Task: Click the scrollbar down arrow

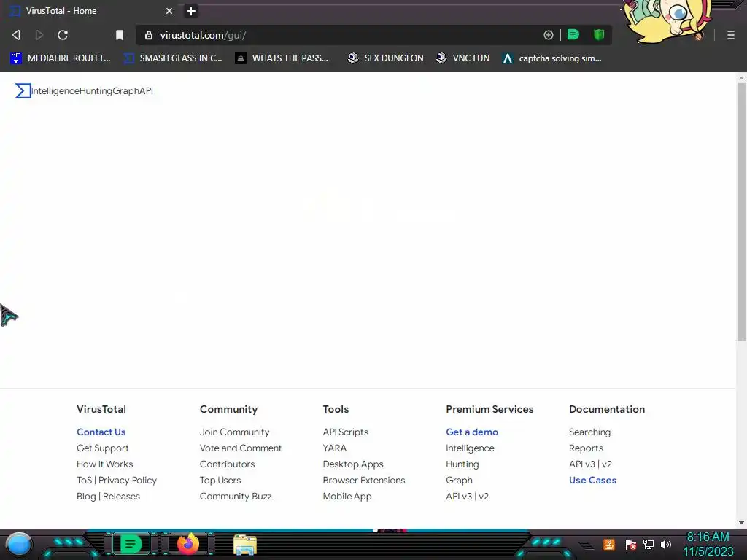Action: click(741, 523)
